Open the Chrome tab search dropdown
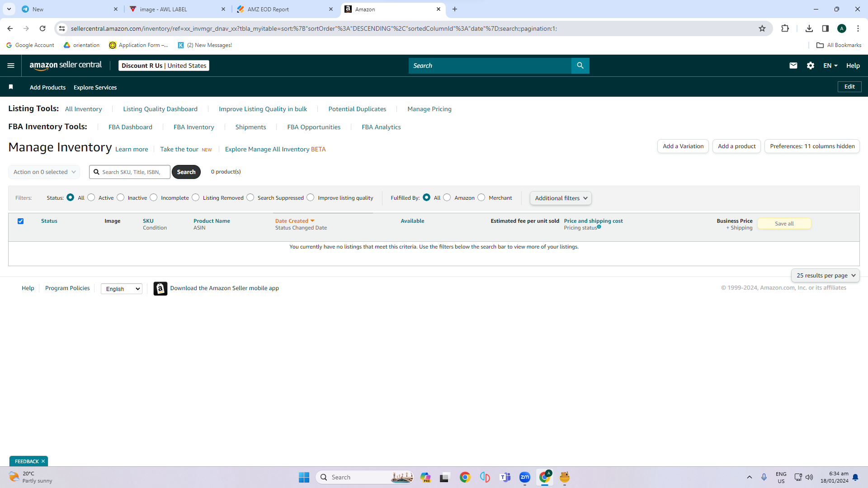 point(9,9)
